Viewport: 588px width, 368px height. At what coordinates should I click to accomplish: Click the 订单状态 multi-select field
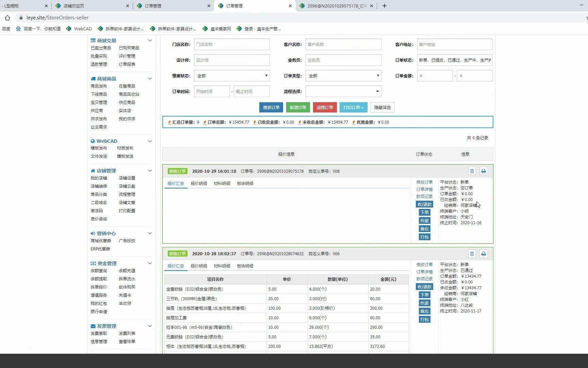pyautogui.click(x=455, y=60)
